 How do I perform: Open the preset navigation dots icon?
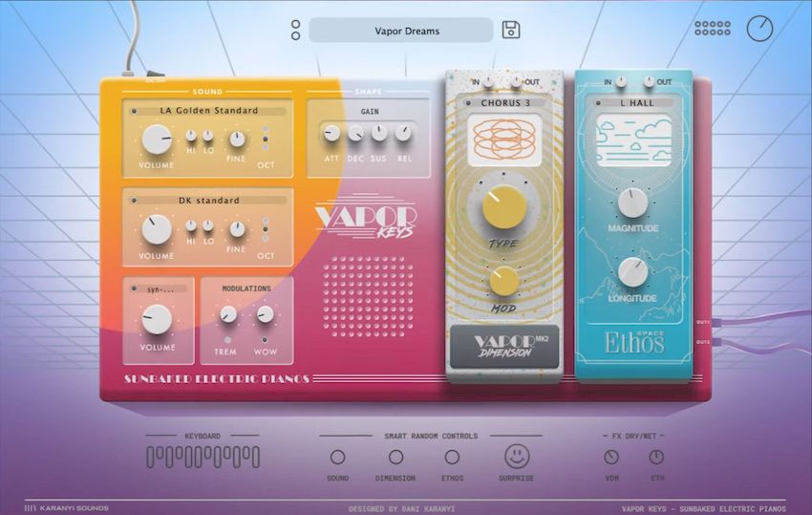pyautogui.click(x=295, y=30)
